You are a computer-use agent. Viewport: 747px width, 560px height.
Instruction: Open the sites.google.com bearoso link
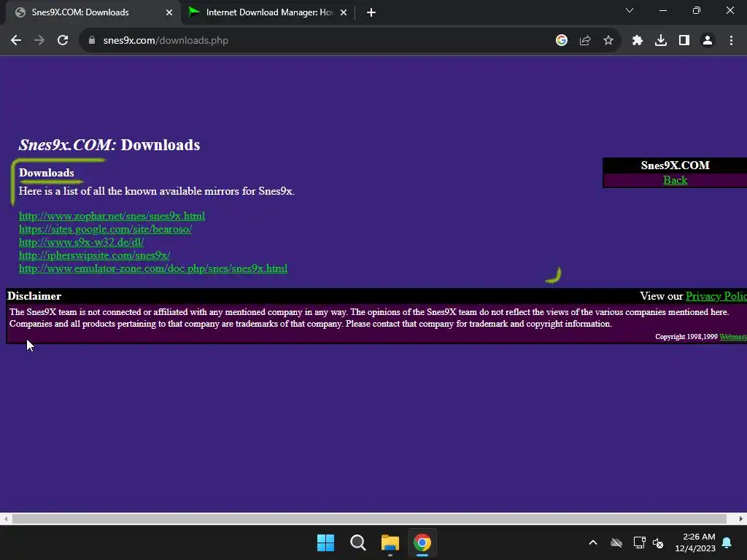(x=105, y=229)
